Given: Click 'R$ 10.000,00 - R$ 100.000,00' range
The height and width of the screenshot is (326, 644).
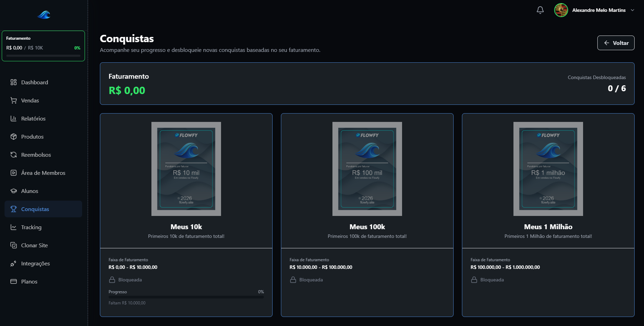Looking at the screenshot, I should pyautogui.click(x=321, y=267).
